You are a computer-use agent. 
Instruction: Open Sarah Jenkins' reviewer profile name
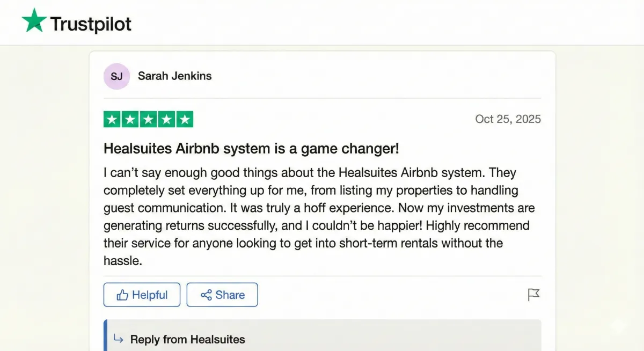point(174,76)
